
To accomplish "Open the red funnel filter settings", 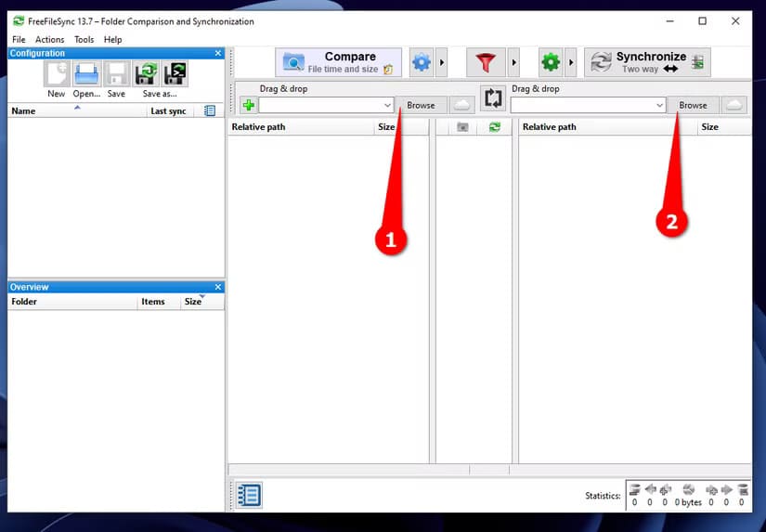I will pyautogui.click(x=486, y=62).
